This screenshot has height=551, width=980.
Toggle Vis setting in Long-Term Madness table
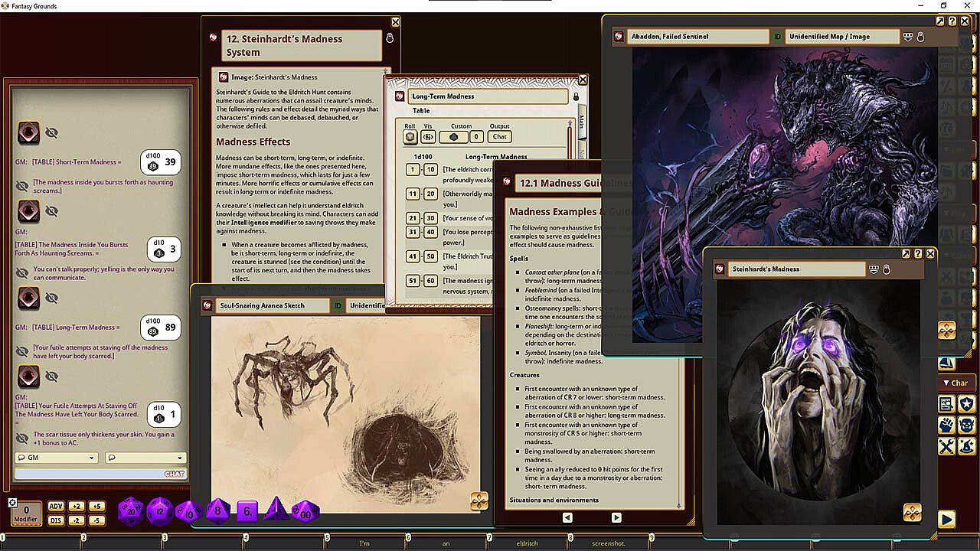point(429,137)
